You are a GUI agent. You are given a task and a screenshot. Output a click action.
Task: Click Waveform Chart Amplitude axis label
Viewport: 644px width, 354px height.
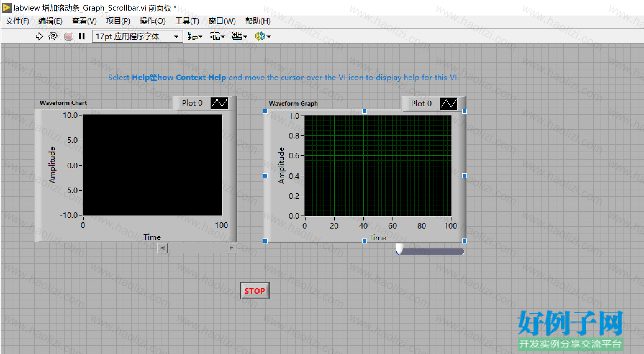pos(52,165)
